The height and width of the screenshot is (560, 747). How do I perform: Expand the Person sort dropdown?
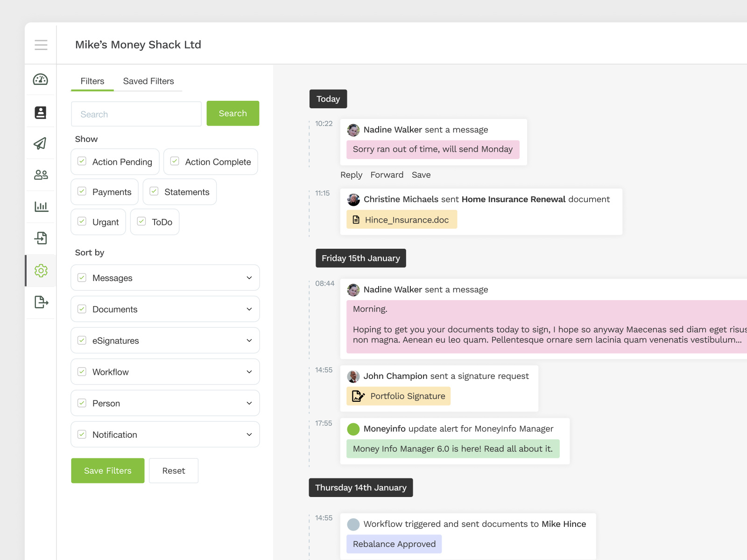tap(249, 403)
